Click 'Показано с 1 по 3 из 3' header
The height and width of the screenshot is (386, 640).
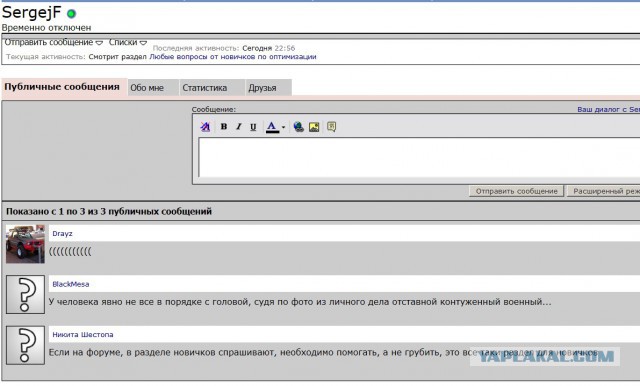point(109,211)
